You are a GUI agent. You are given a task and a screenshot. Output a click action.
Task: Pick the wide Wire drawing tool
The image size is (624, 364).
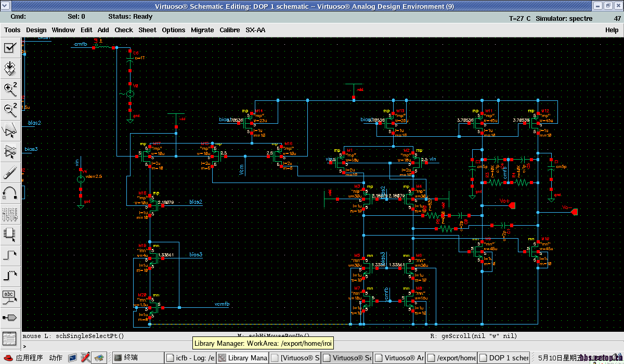tap(10, 276)
